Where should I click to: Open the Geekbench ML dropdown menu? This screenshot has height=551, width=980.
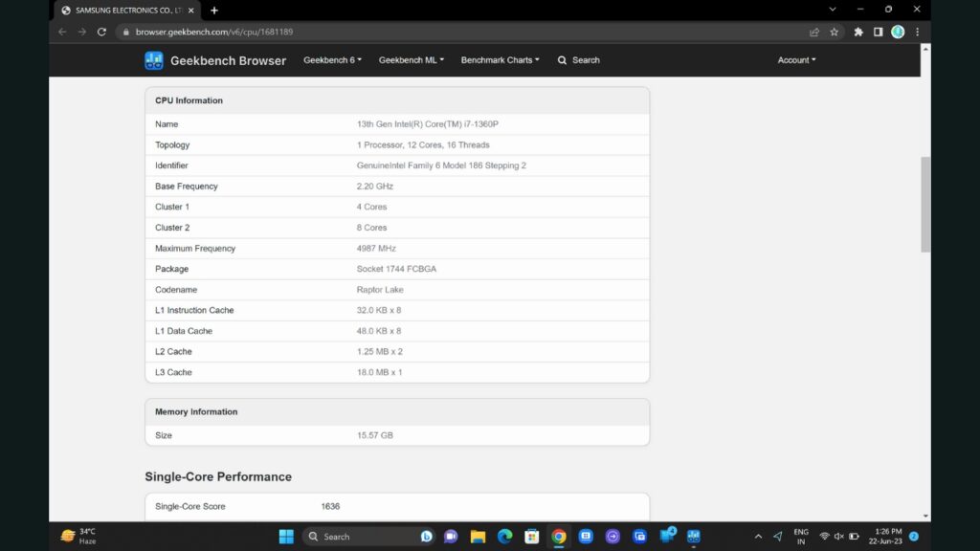tap(412, 60)
